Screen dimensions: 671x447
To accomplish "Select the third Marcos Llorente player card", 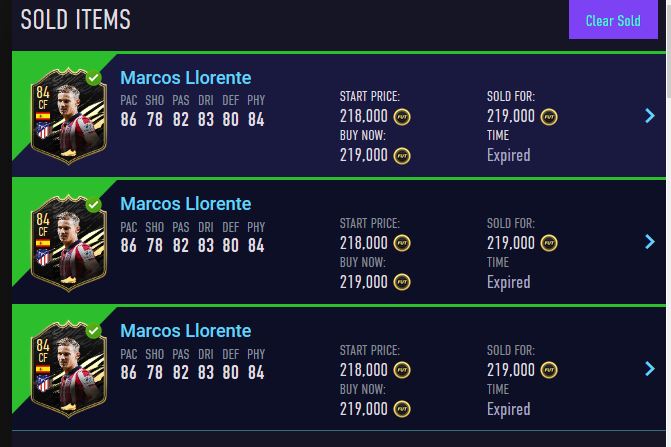I will coord(69,370).
